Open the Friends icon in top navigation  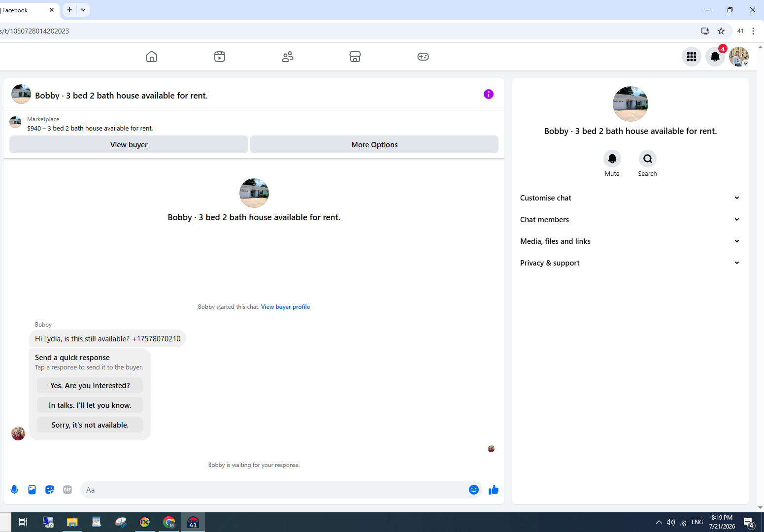288,57
